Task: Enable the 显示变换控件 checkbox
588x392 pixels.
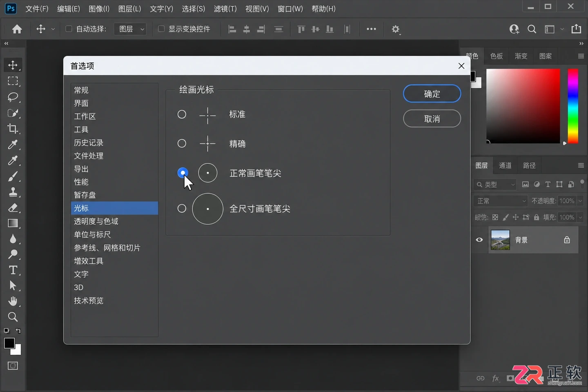Action: click(161, 29)
